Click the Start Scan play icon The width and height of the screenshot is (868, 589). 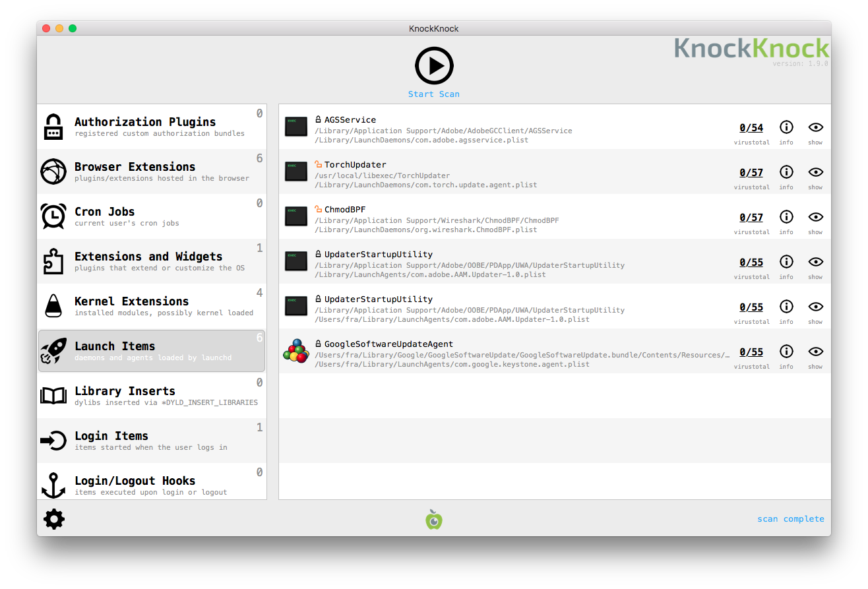click(433, 65)
